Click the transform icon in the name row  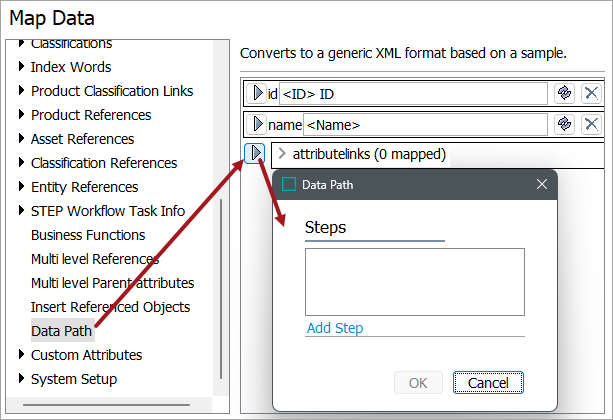(565, 125)
